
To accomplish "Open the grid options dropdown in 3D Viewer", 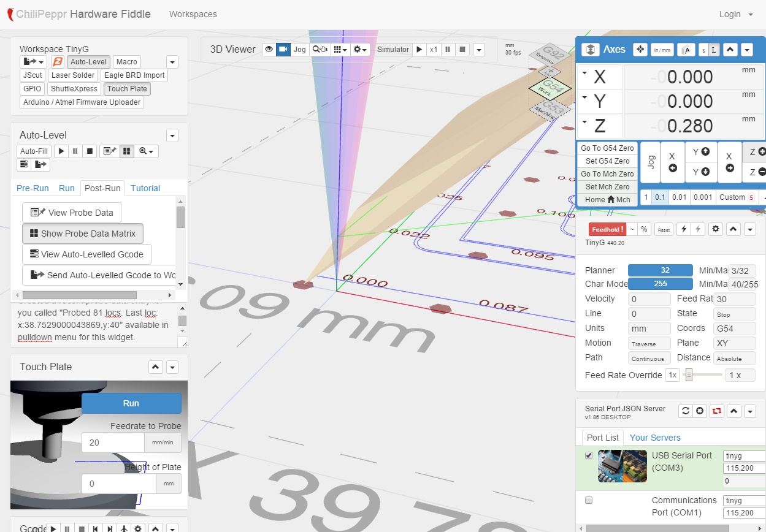I will coord(340,50).
